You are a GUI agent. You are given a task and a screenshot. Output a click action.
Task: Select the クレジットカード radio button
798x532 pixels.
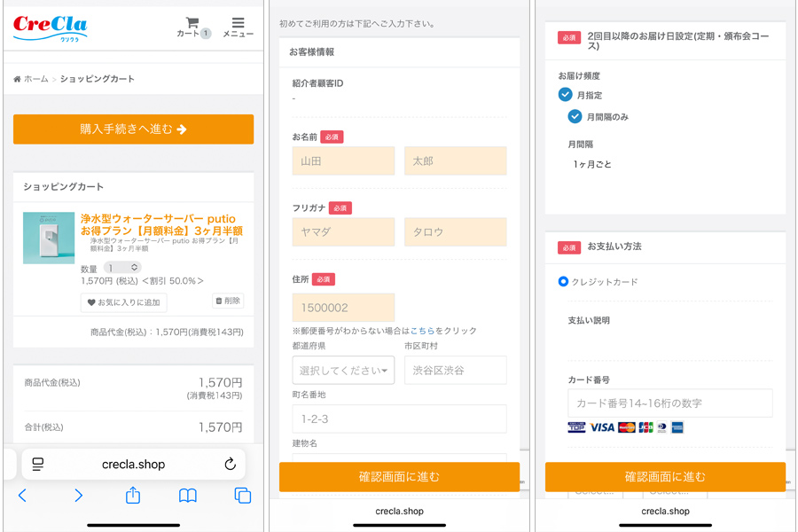tap(563, 282)
